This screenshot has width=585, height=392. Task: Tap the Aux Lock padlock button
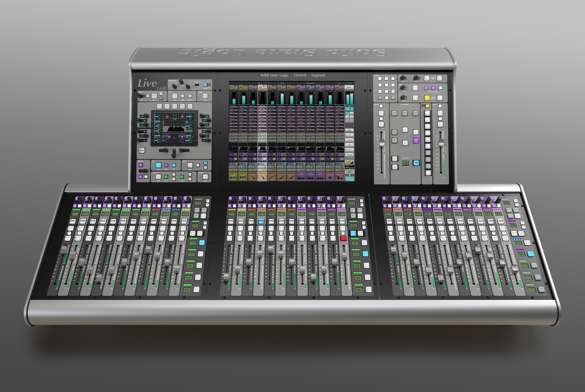coord(349,109)
